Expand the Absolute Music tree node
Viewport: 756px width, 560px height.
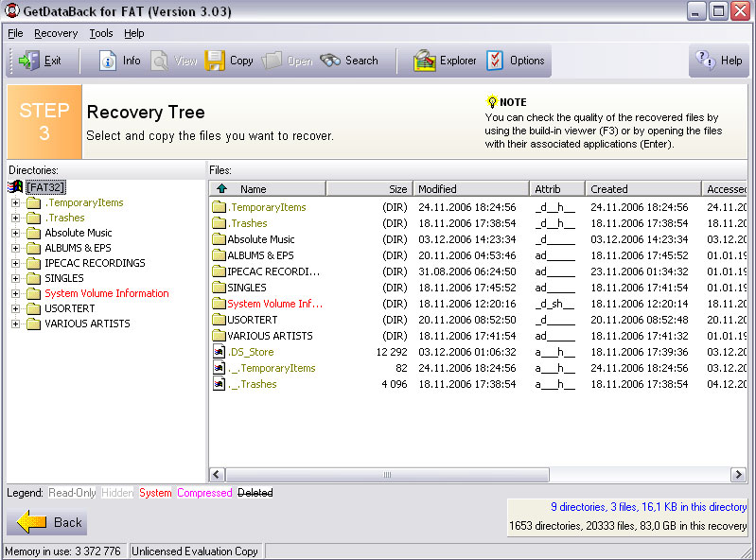[x=15, y=233]
